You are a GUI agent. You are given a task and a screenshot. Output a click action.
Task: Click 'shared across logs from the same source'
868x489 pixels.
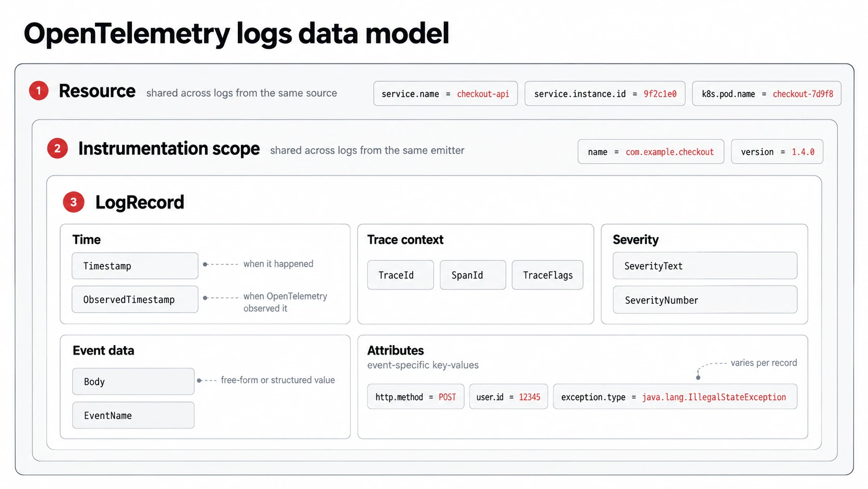[241, 93]
